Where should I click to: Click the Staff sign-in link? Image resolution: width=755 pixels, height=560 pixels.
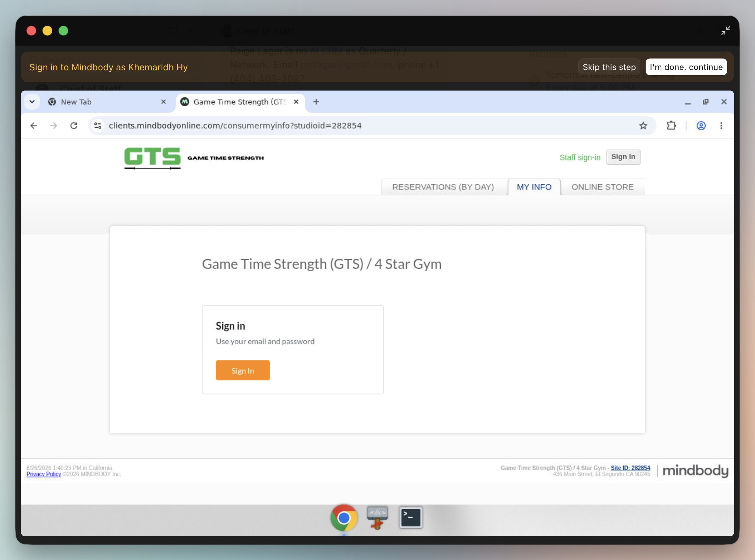pos(580,157)
